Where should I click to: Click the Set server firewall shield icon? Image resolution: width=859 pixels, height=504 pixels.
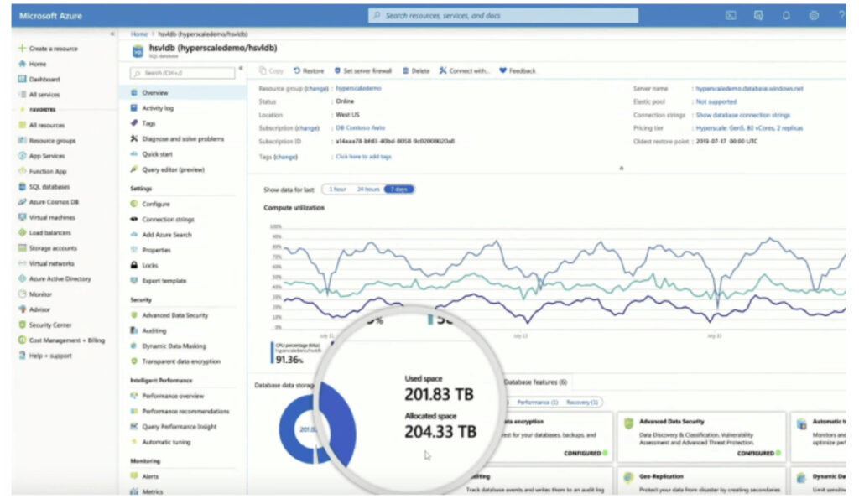(x=339, y=70)
